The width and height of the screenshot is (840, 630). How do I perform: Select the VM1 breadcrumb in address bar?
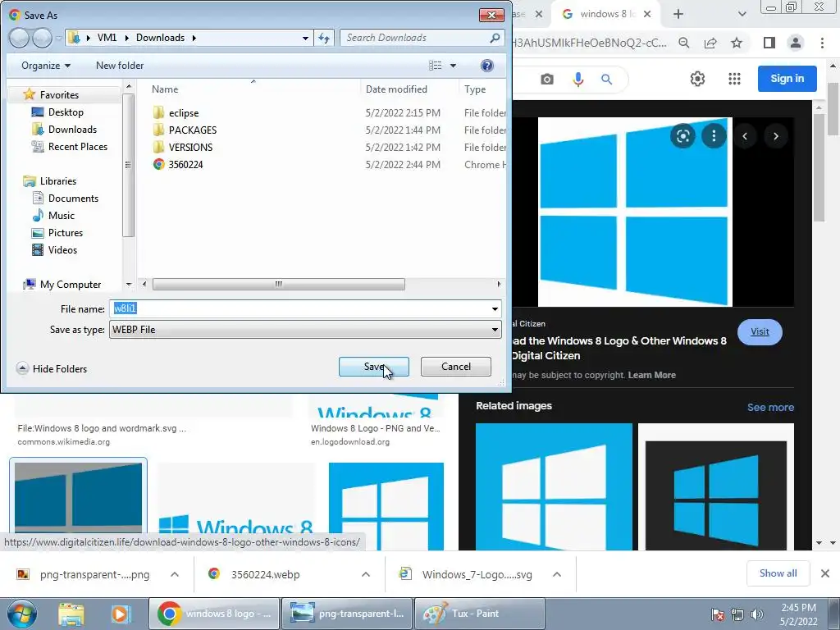click(107, 38)
